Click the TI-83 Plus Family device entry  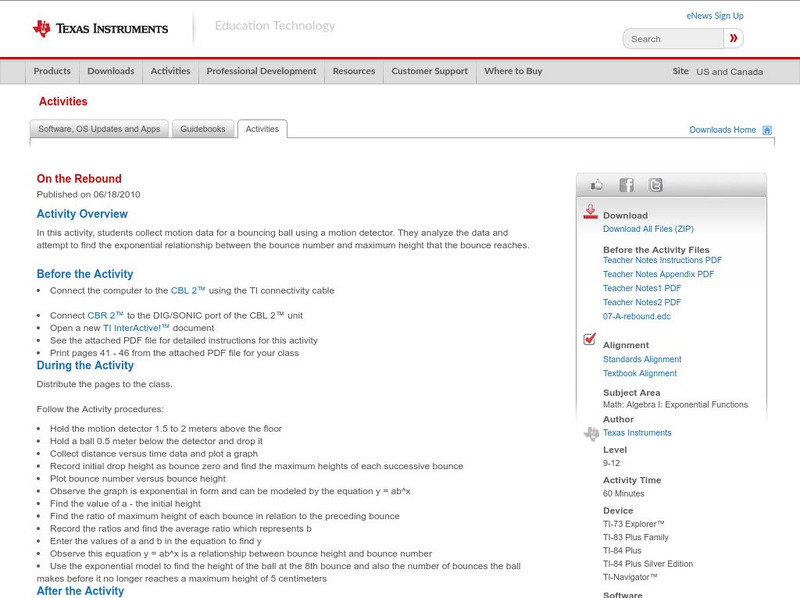click(x=636, y=537)
